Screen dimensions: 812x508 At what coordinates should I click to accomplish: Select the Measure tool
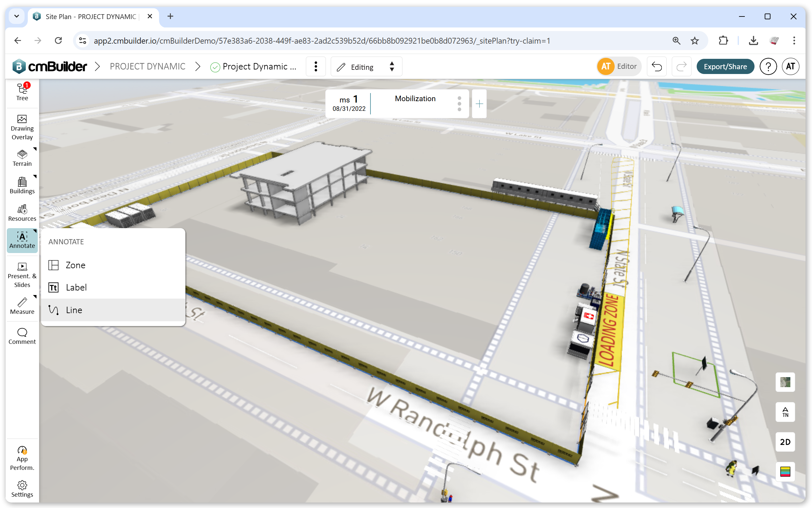click(x=22, y=306)
